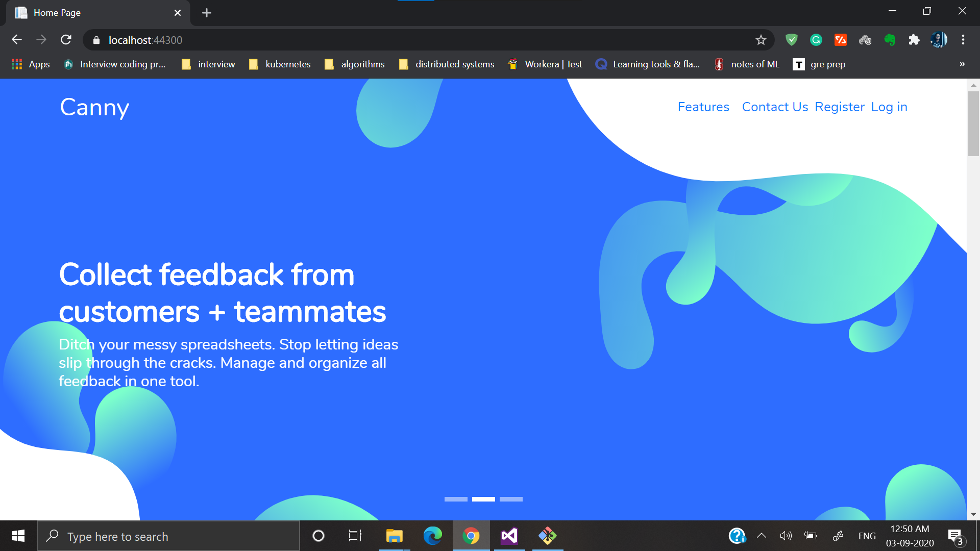Select the third carousel slide indicator
This screenshot has height=551, width=980.
click(511, 499)
